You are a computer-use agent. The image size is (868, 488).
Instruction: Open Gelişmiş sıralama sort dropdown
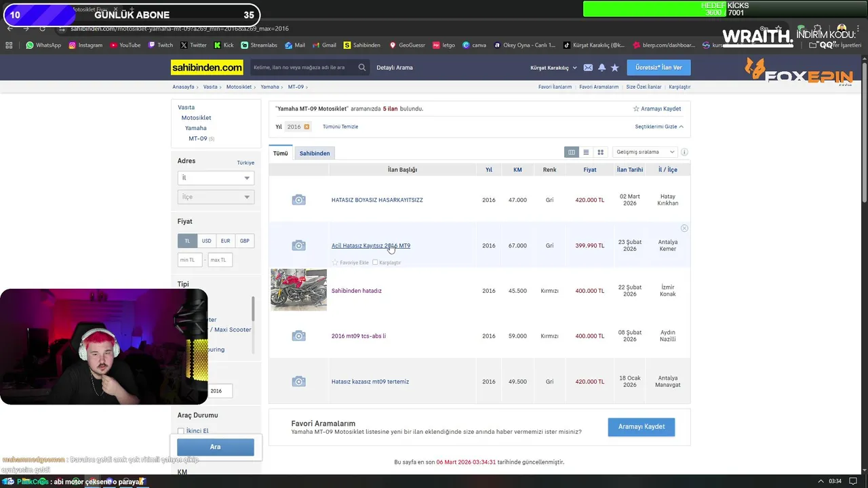click(x=646, y=152)
